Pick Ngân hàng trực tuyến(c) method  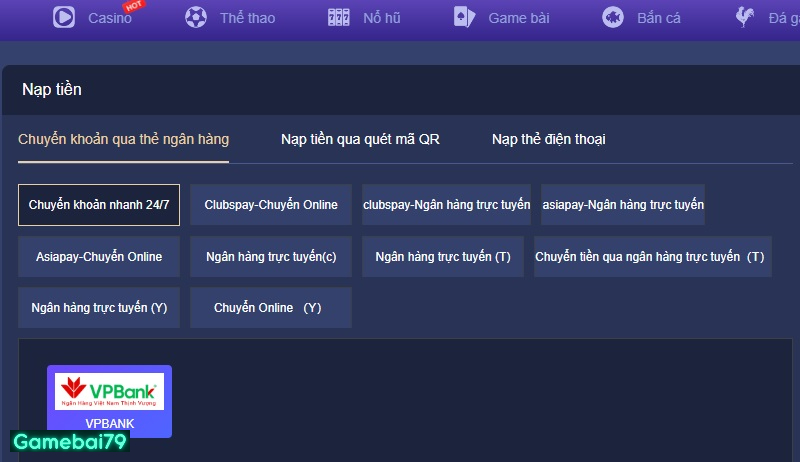click(x=271, y=256)
